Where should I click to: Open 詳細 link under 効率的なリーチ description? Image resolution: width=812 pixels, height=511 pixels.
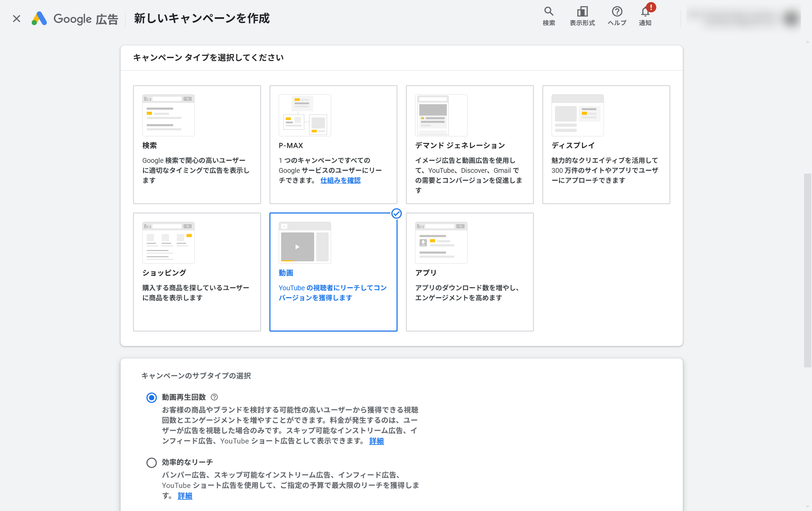pyautogui.click(x=185, y=496)
